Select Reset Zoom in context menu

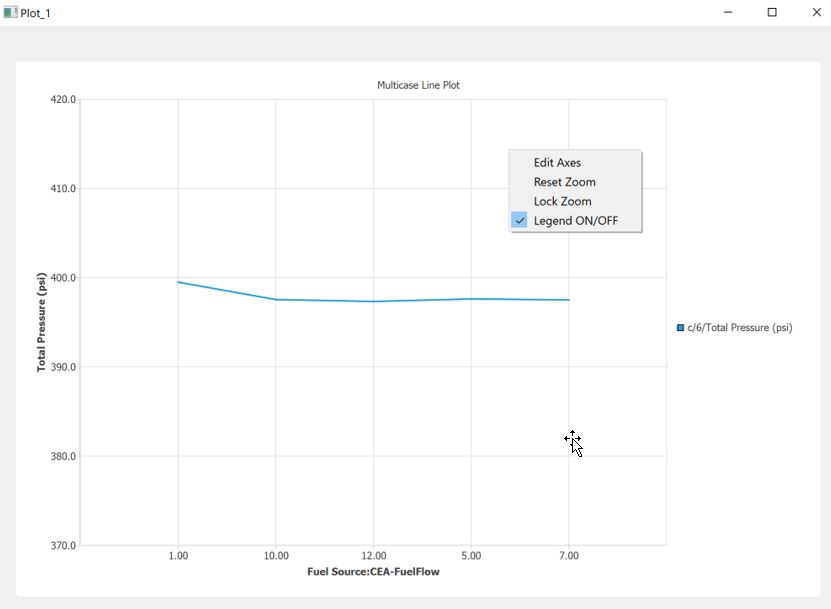point(564,182)
